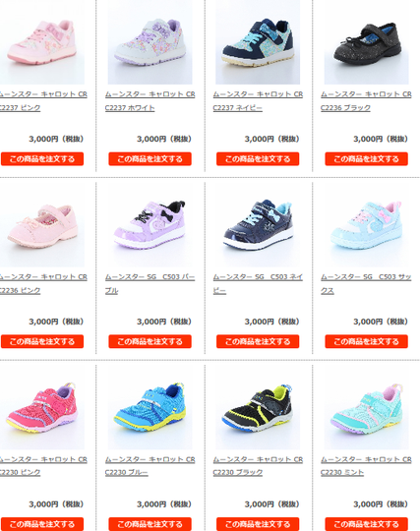This screenshot has width=420, height=531.
Task: View the navy SG C503 sneaker picture
Action: [258, 225]
